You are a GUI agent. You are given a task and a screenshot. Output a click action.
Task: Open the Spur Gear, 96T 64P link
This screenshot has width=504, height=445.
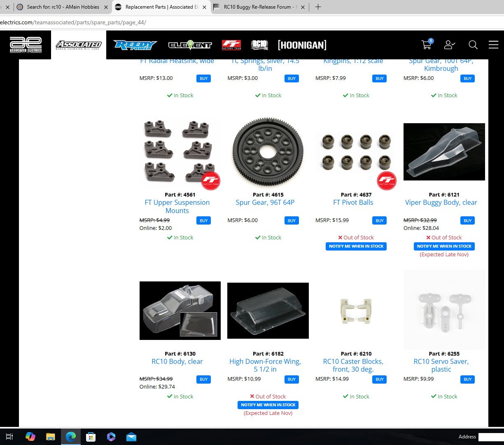[x=265, y=202]
